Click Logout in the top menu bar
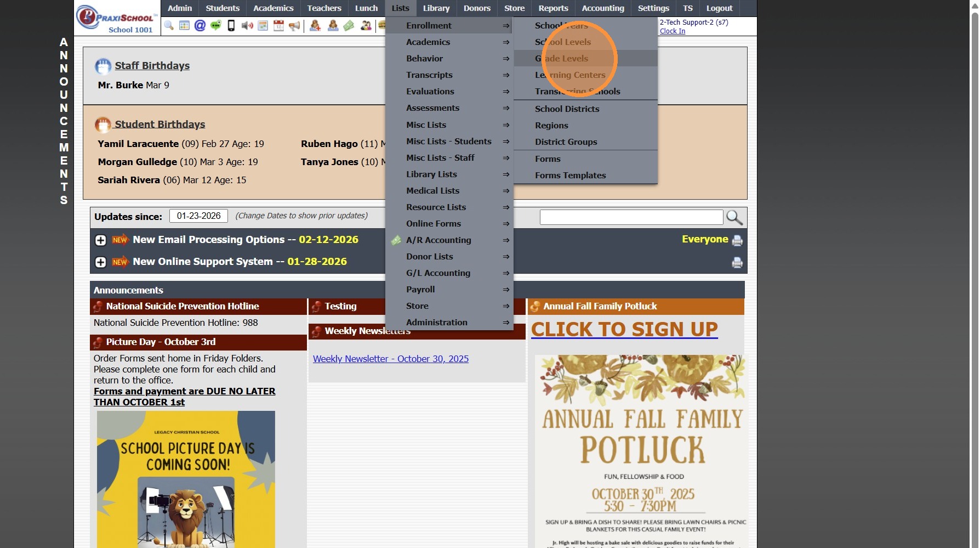 (719, 8)
